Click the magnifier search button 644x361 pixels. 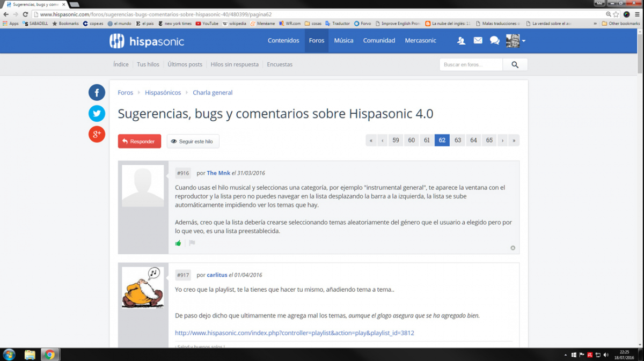coord(515,64)
